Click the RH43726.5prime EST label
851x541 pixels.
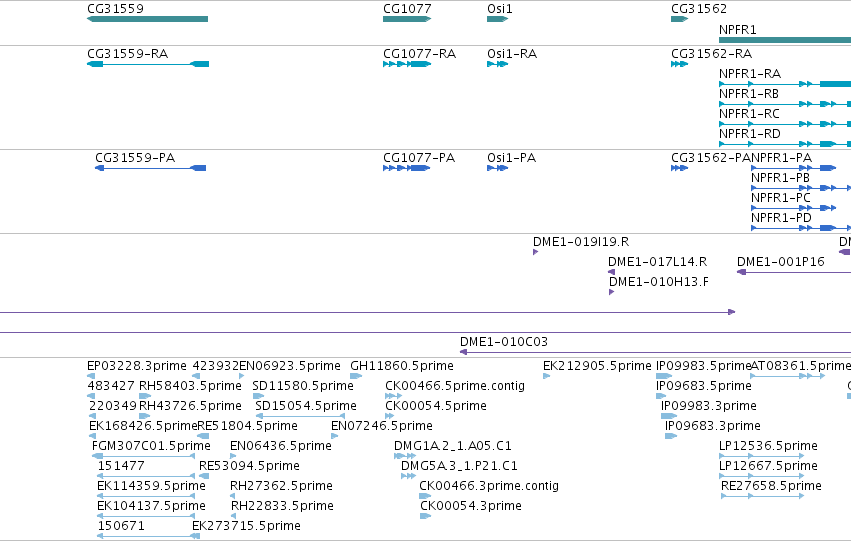point(190,406)
